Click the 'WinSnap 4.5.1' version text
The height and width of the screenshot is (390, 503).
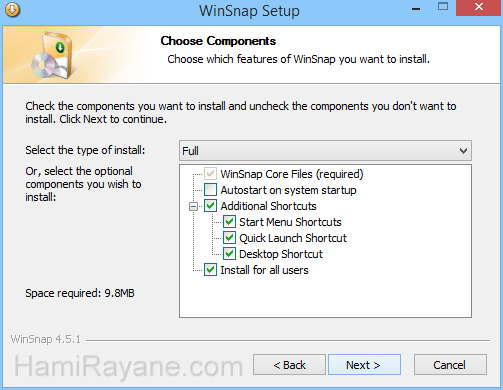tap(46, 339)
